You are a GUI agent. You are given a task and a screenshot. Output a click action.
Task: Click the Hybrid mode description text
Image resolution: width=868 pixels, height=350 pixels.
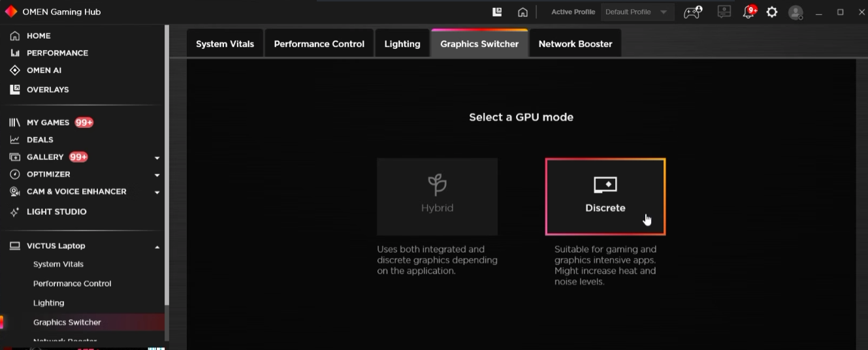tap(437, 260)
